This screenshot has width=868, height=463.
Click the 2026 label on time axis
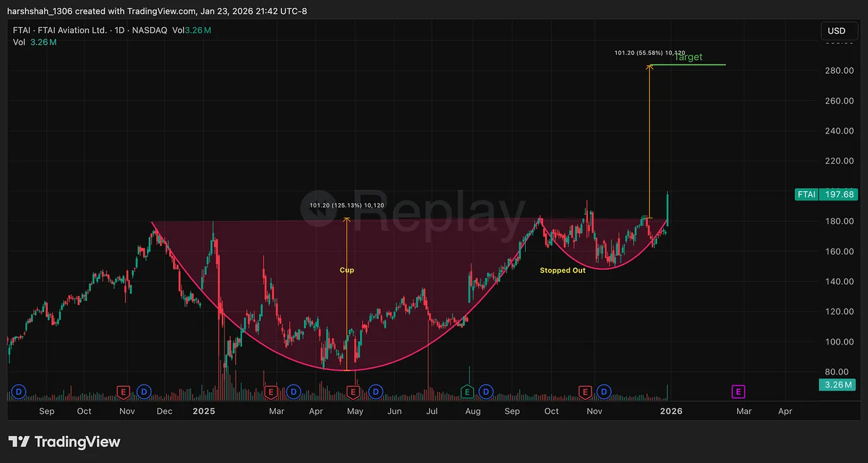(x=671, y=411)
